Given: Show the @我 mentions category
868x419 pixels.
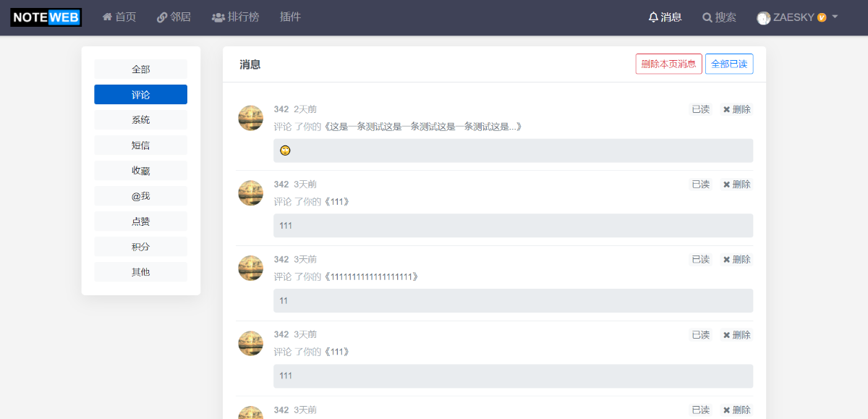Looking at the screenshot, I should [x=141, y=196].
